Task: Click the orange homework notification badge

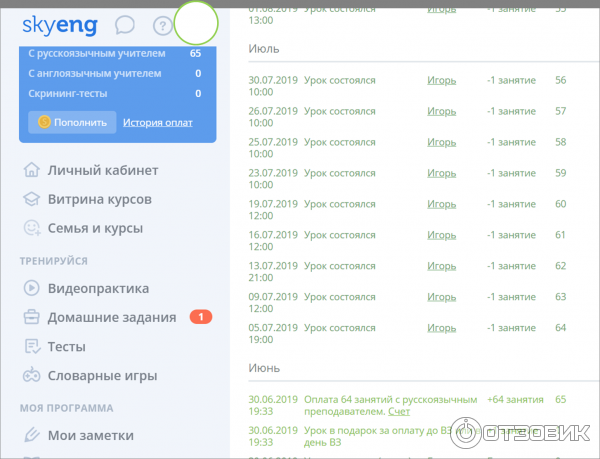Action: click(x=200, y=318)
